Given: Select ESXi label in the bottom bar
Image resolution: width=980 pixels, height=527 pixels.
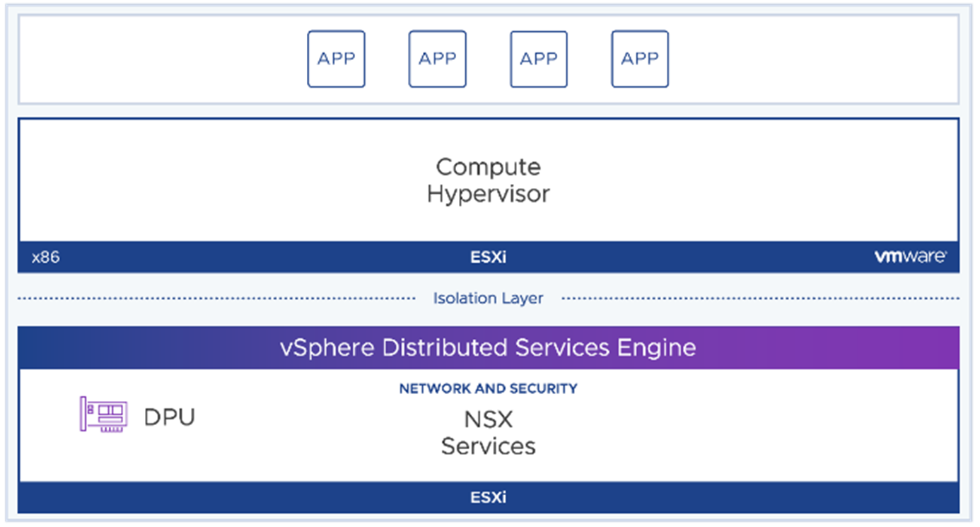Looking at the screenshot, I should 488,497.
